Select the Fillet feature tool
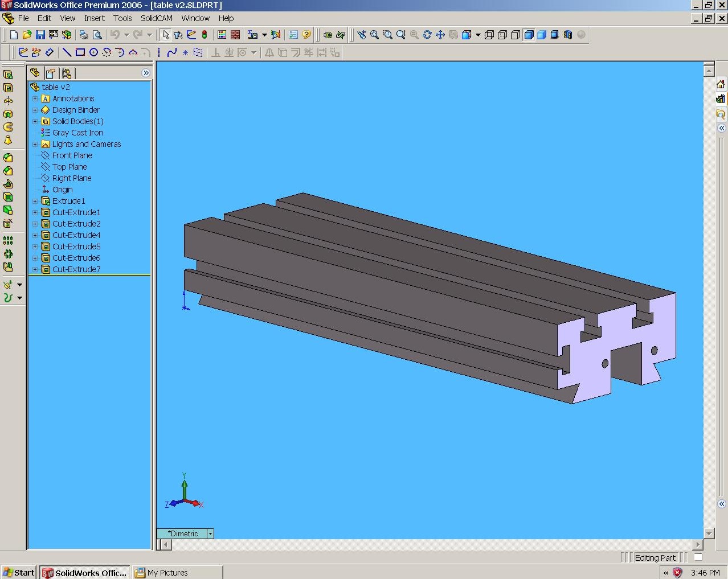The image size is (728, 579). (x=8, y=158)
